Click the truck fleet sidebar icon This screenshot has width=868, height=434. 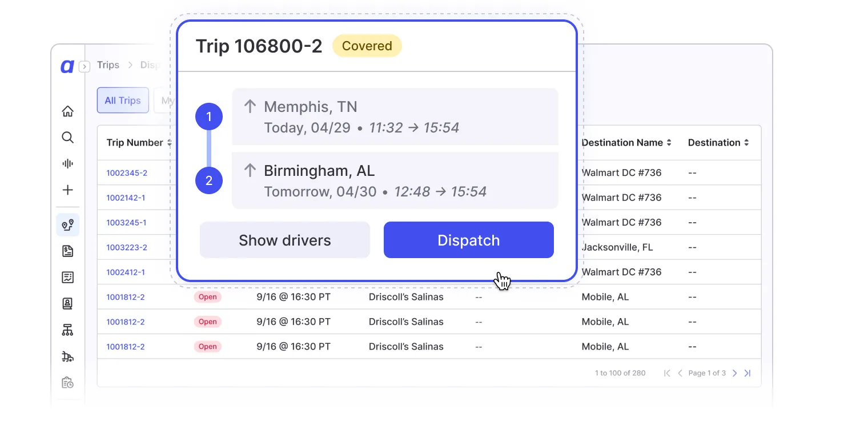click(x=67, y=357)
